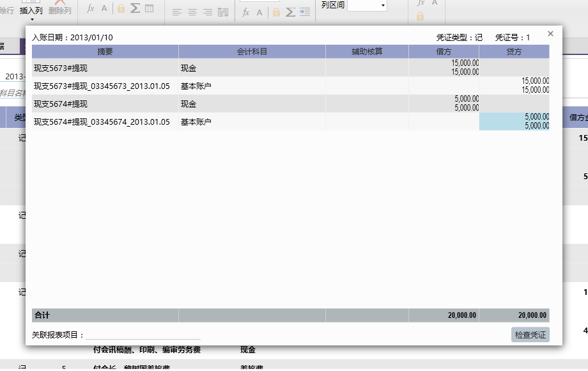
Task: Click the 删除列 toolbar button
Action: (60, 10)
